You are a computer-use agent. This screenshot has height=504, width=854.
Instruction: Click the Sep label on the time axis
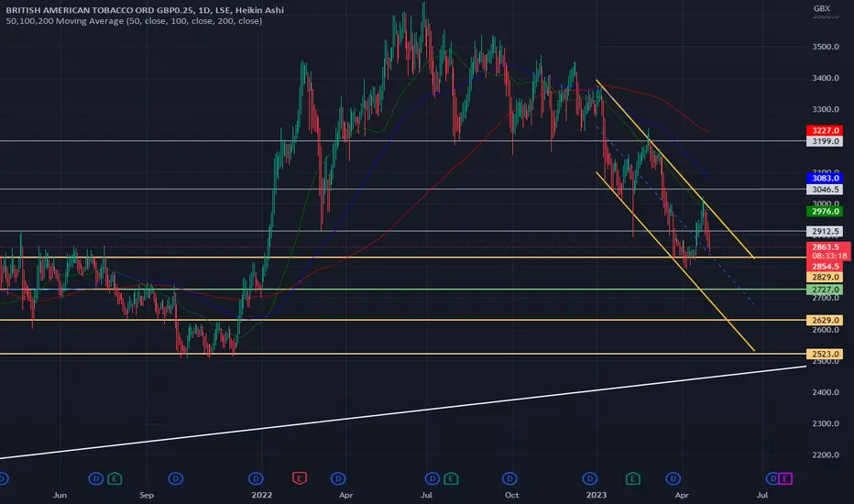pyautogui.click(x=147, y=495)
